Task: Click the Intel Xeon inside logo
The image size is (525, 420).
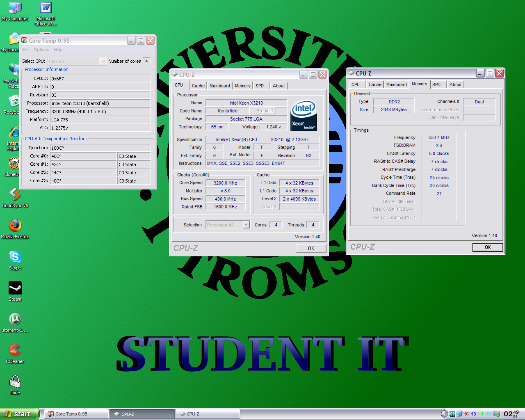Action: click(304, 116)
